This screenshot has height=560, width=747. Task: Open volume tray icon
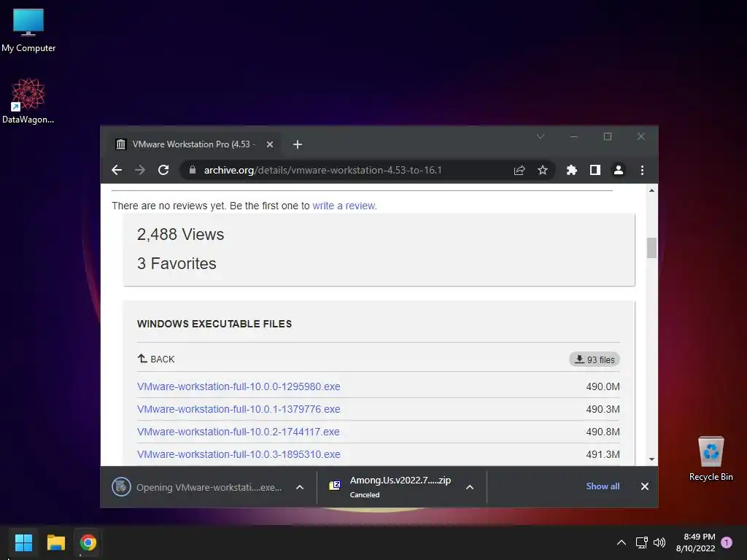click(x=659, y=542)
